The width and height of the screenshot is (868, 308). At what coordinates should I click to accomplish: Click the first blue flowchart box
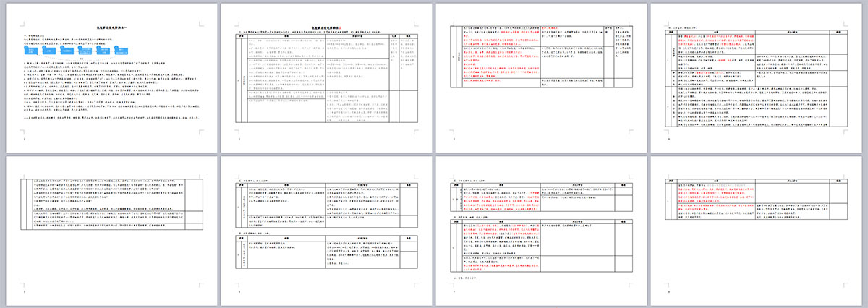tap(31, 51)
